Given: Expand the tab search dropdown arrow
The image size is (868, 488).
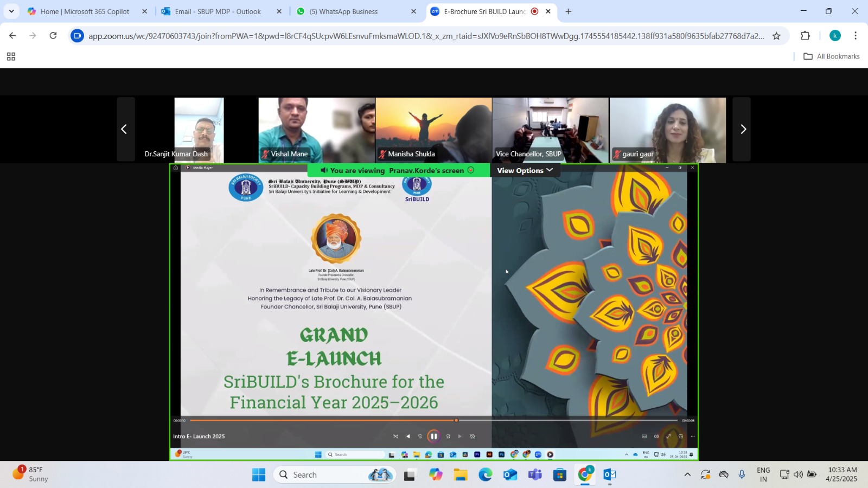Looking at the screenshot, I should (x=11, y=11).
